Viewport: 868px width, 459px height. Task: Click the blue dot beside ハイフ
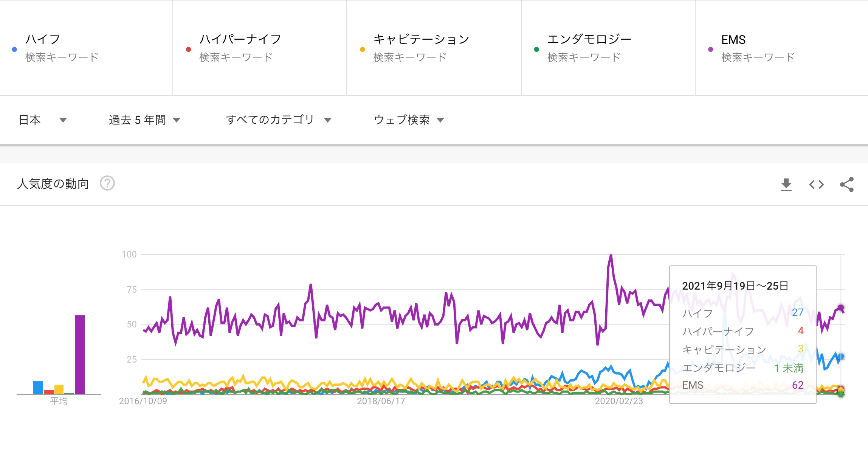coord(14,49)
